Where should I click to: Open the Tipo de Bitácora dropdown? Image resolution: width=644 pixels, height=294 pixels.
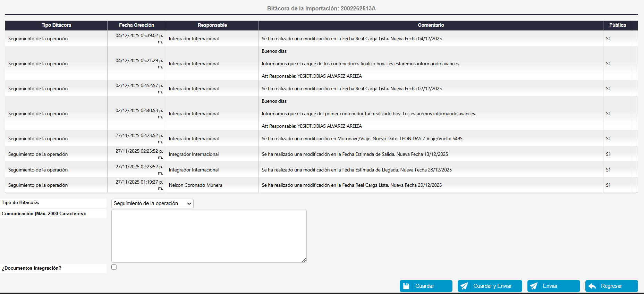coord(152,203)
